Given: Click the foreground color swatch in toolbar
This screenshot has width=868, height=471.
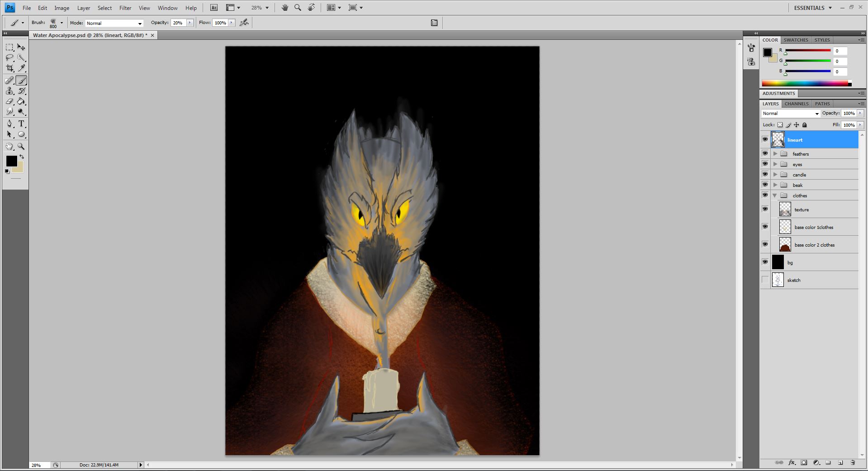Looking at the screenshot, I should (11, 161).
